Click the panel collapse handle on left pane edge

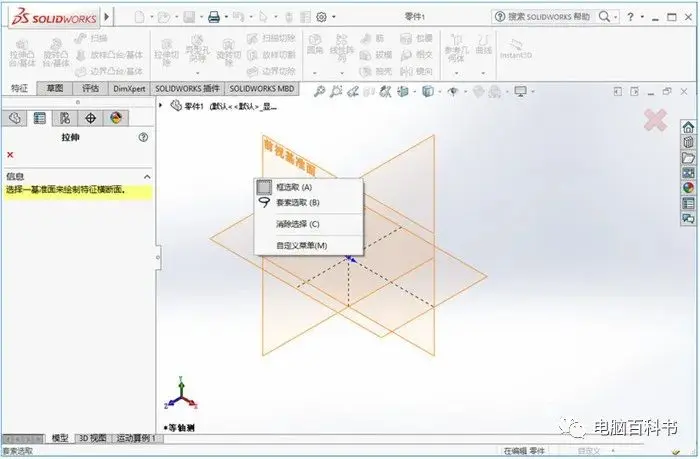(x=158, y=257)
